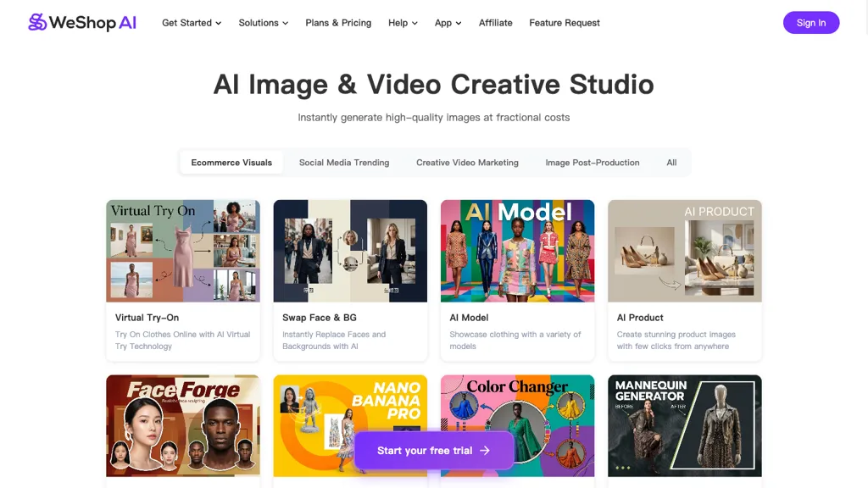Expand the Get Started dropdown

192,23
